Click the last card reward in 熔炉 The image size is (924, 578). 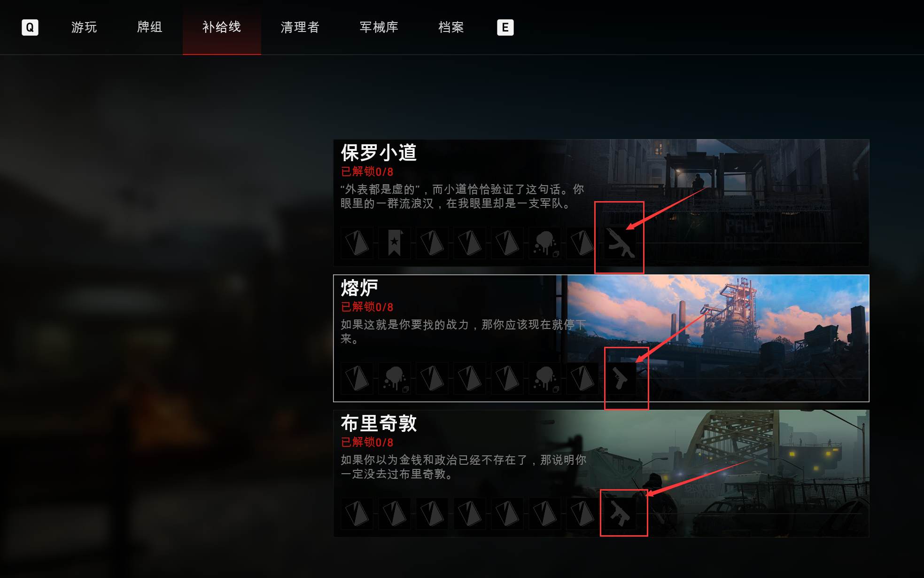(x=582, y=378)
